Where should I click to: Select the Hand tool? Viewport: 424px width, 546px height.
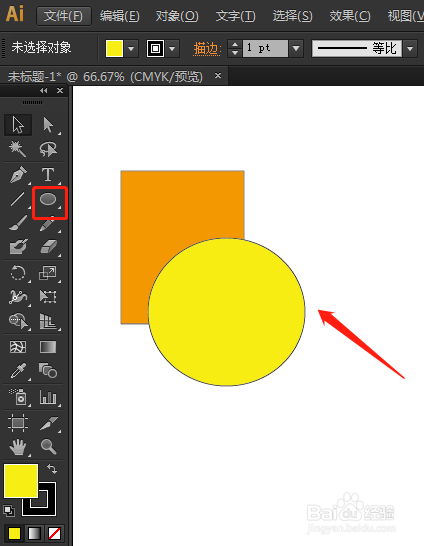click(x=18, y=447)
